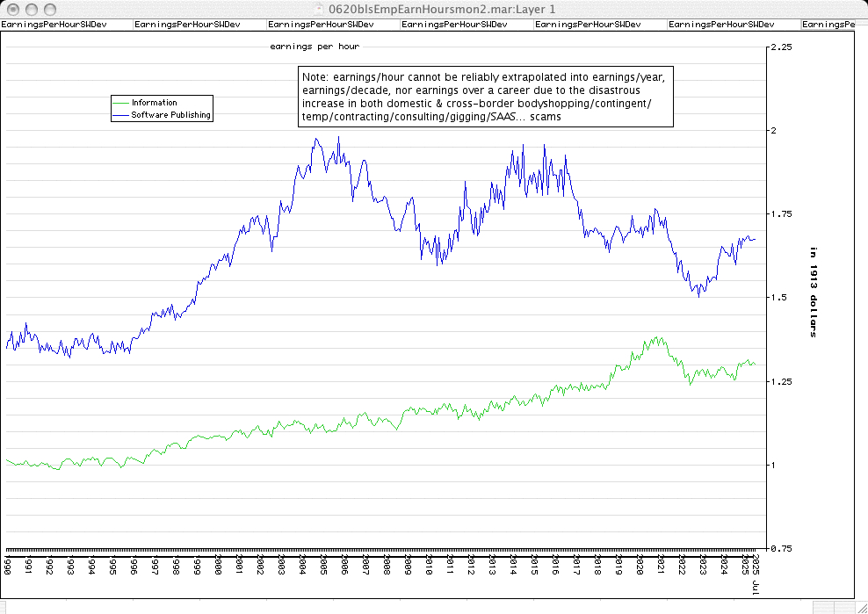Screen dimensions: 868x614
Task: Click the window resize grip corner
Action: coord(860,607)
